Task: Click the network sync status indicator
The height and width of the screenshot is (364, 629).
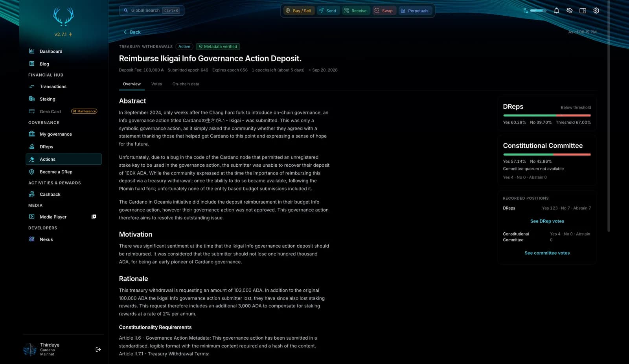Action: click(x=535, y=11)
